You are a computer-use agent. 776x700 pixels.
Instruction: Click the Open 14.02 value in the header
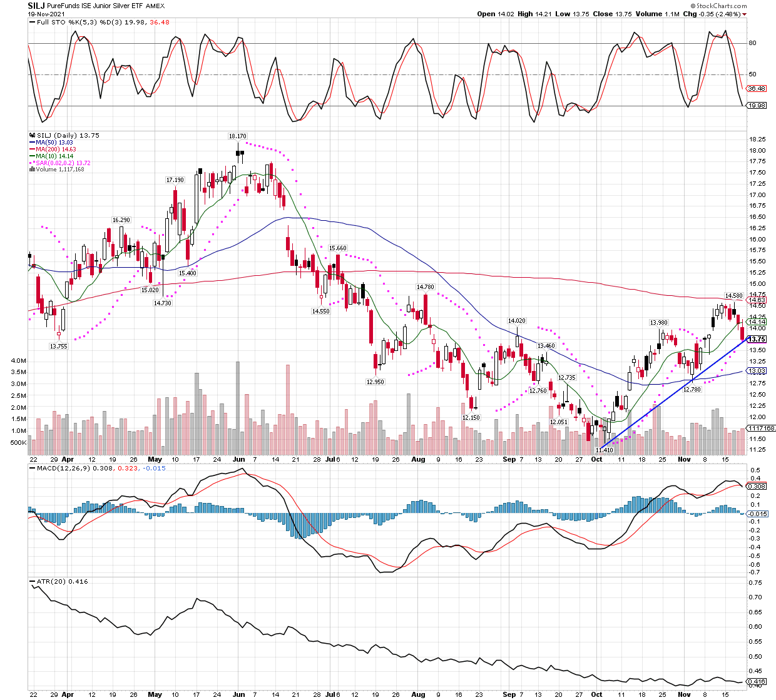click(x=494, y=14)
